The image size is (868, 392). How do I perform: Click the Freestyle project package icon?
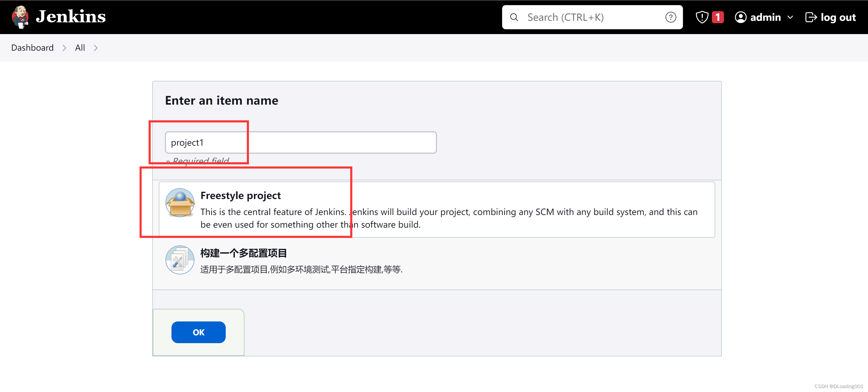click(180, 203)
